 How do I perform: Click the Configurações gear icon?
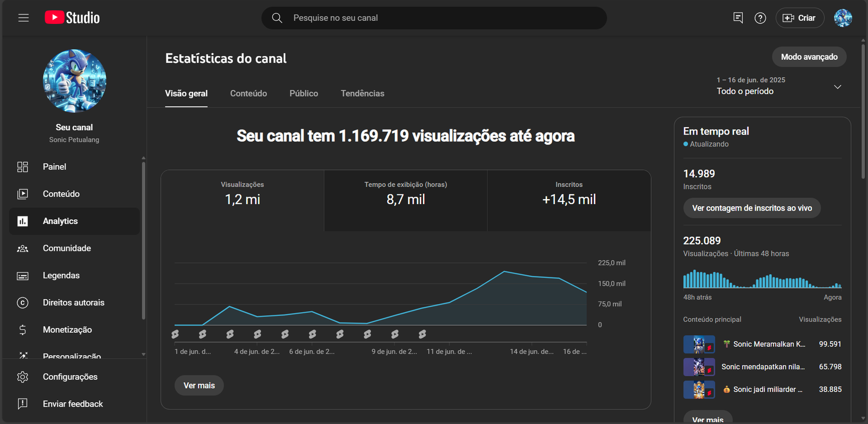pyautogui.click(x=22, y=377)
